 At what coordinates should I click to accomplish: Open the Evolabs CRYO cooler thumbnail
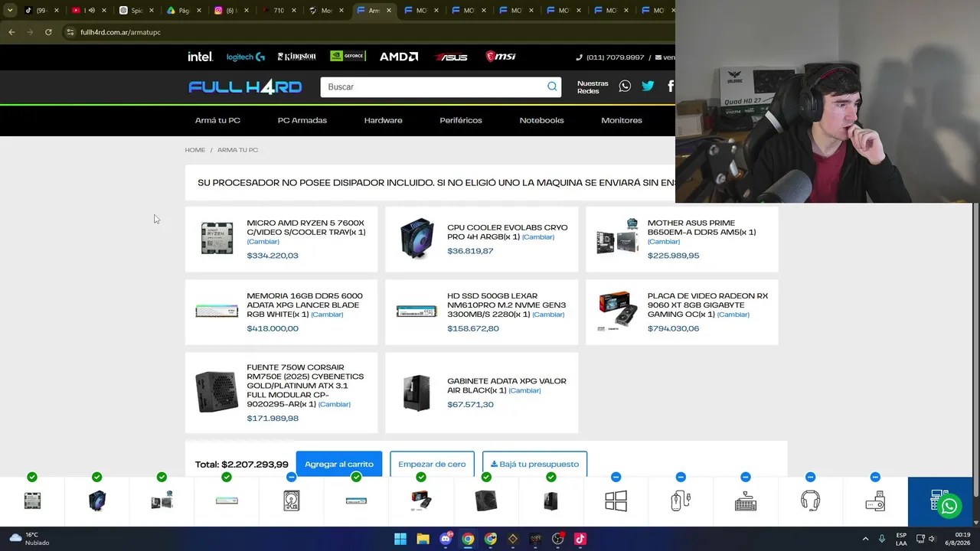417,238
